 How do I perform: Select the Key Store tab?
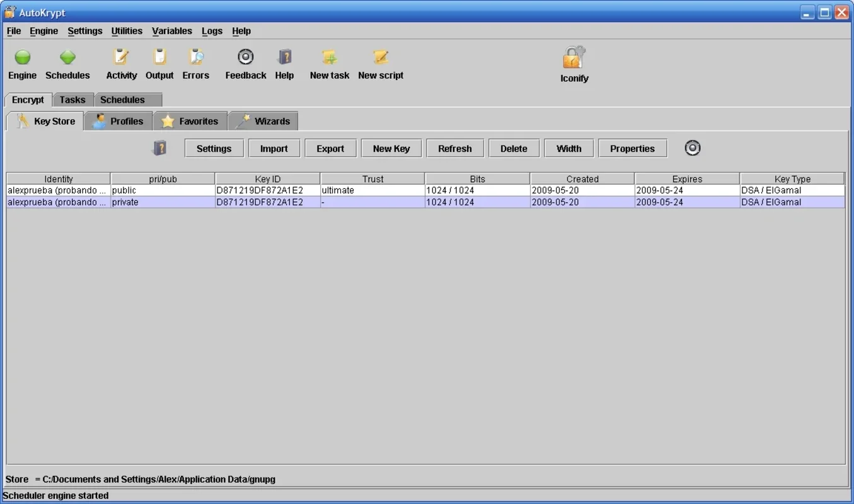coord(45,121)
